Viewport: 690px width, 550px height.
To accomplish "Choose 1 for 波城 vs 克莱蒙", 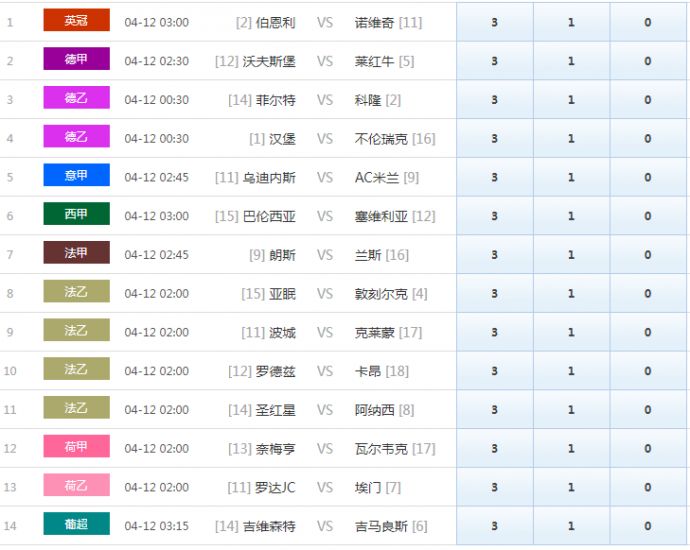I will click(x=571, y=332).
